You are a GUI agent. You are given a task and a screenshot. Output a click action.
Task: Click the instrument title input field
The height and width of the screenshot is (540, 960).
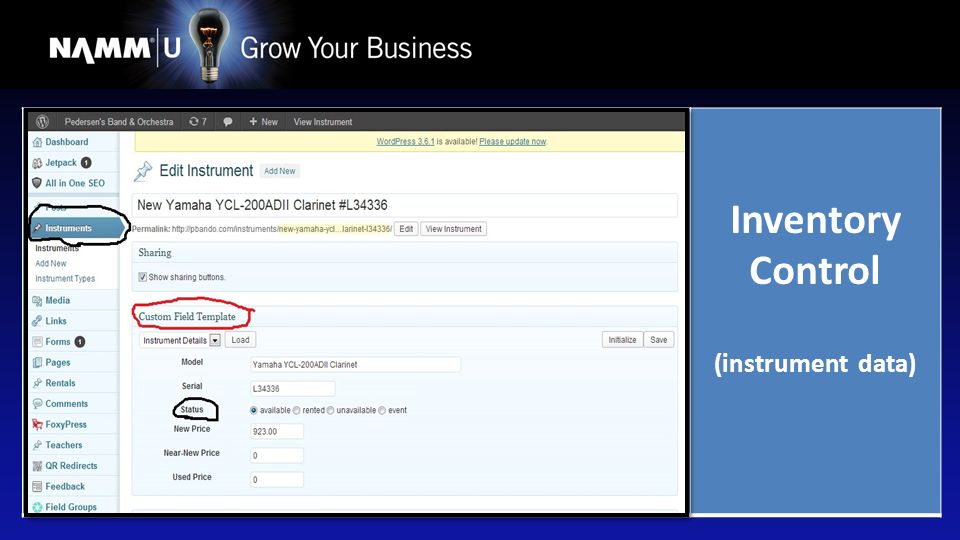405,205
